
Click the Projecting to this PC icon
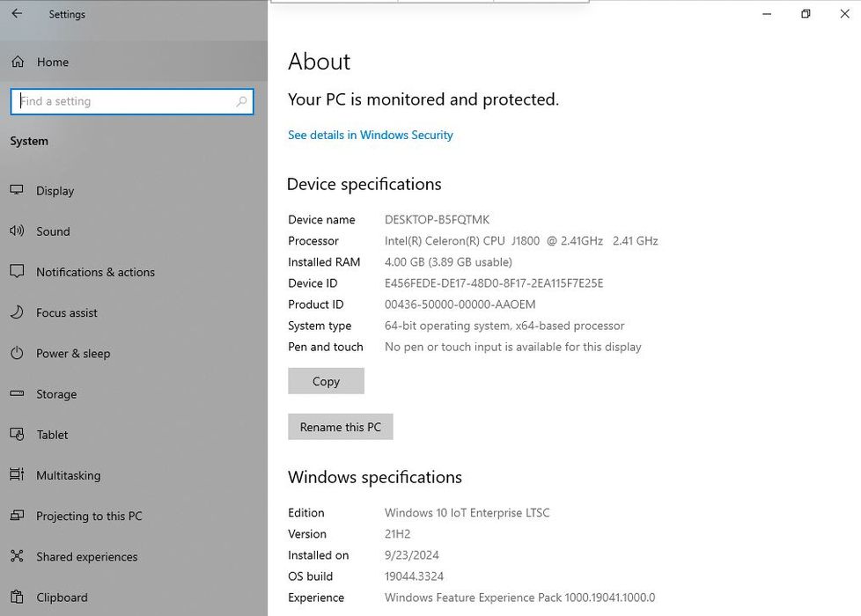[x=17, y=515]
